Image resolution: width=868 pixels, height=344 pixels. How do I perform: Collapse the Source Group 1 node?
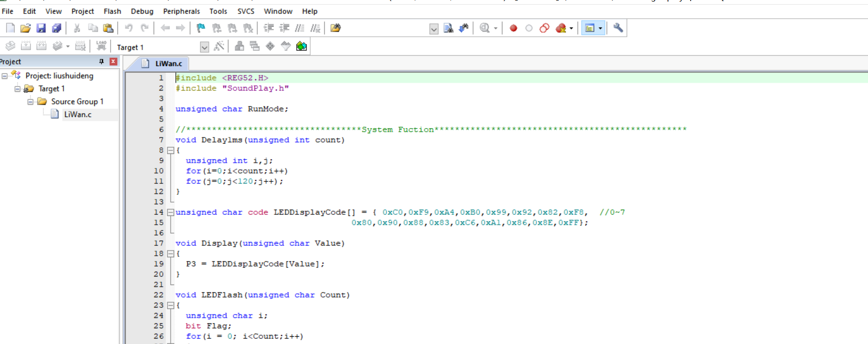point(31,102)
